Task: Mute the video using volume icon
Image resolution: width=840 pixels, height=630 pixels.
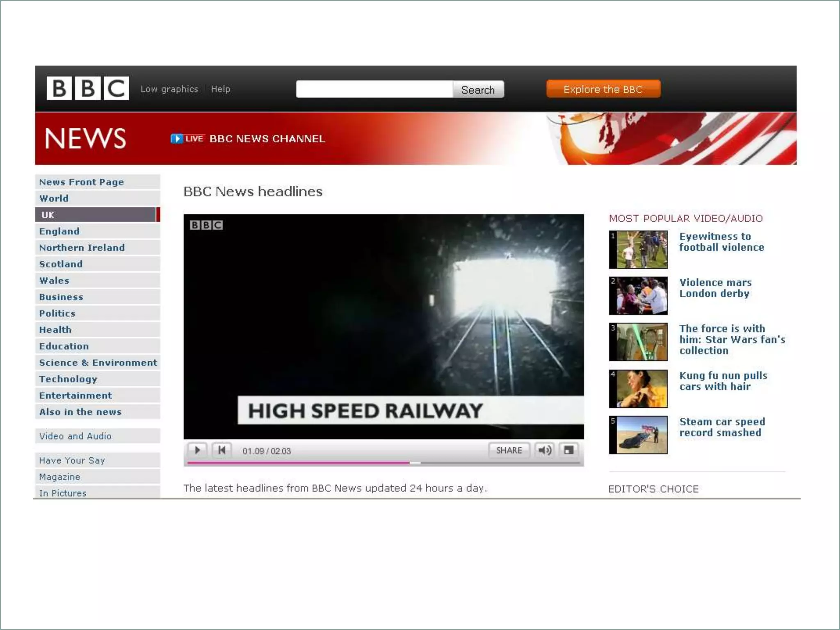Action: coord(545,450)
